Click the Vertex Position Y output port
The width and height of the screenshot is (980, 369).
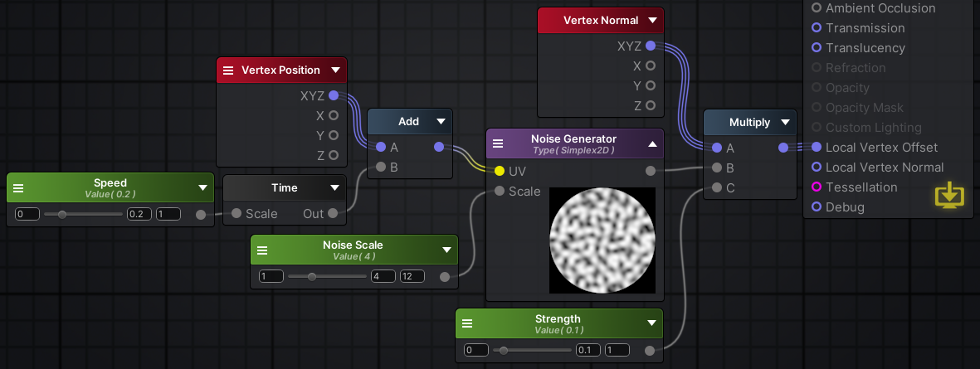[x=333, y=135]
